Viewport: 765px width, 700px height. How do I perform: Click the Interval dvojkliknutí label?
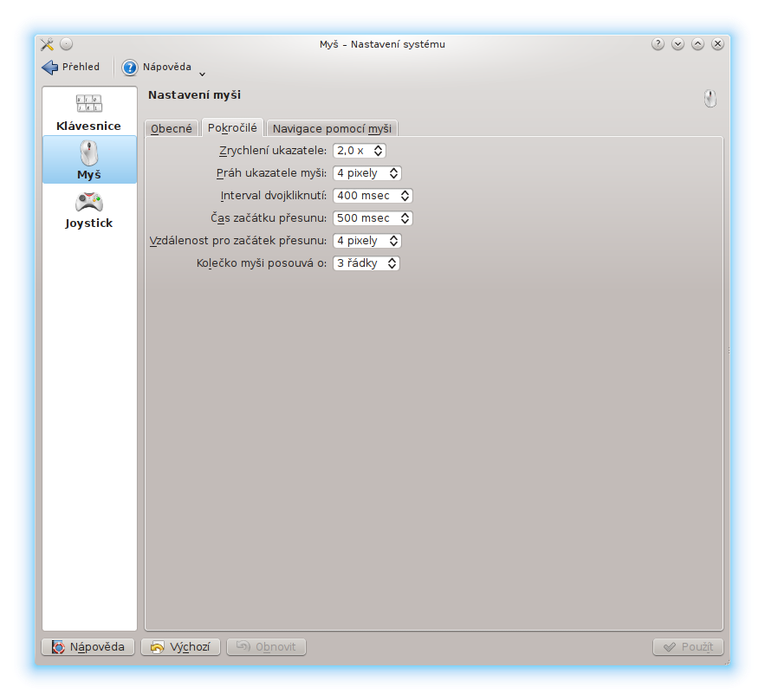(273, 196)
